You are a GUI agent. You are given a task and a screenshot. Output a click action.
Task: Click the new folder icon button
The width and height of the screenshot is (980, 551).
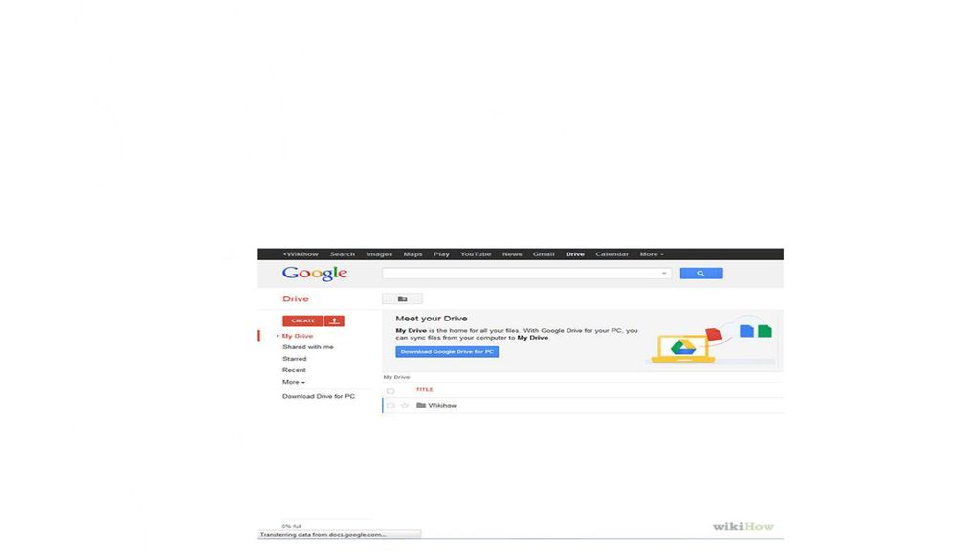pyautogui.click(x=402, y=298)
